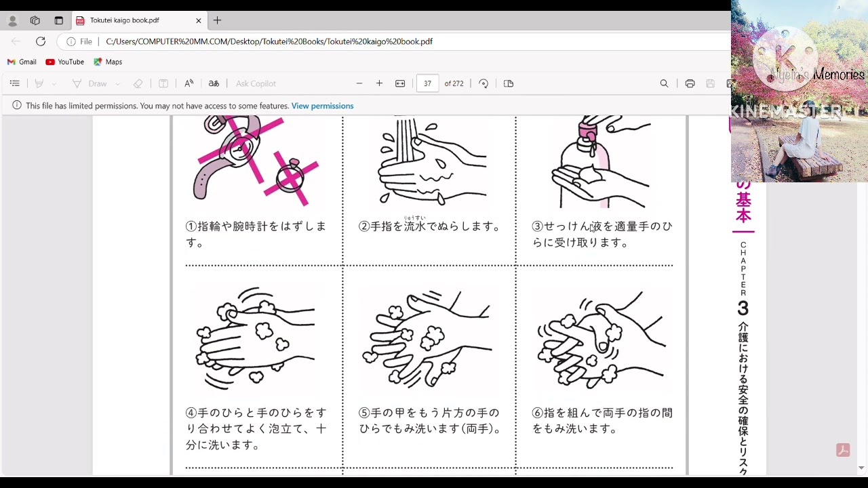Switch page view layout

pyautogui.click(x=509, y=83)
